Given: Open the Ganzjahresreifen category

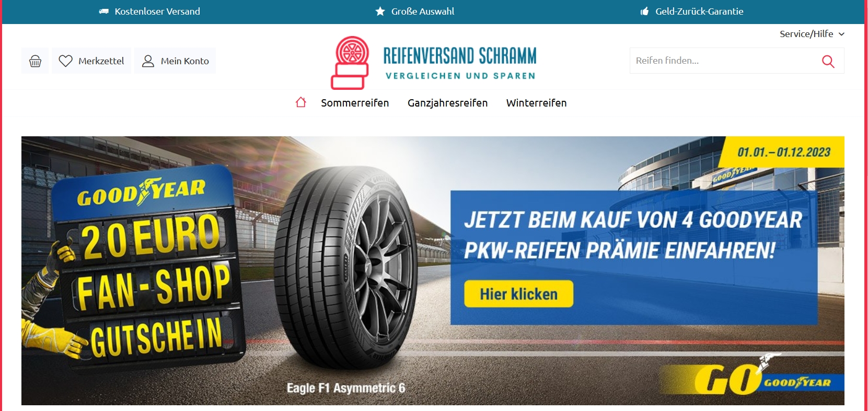Looking at the screenshot, I should (x=447, y=103).
